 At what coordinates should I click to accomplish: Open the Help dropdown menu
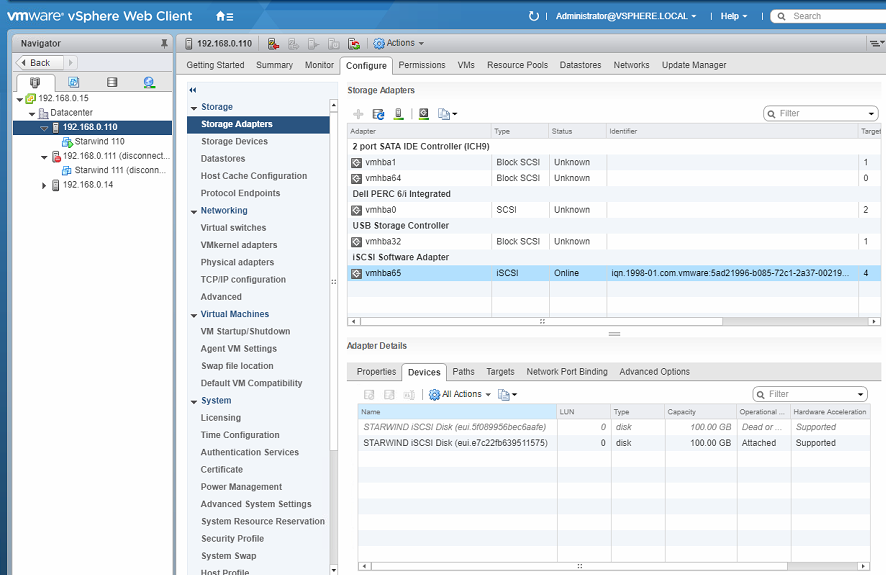[x=733, y=16]
